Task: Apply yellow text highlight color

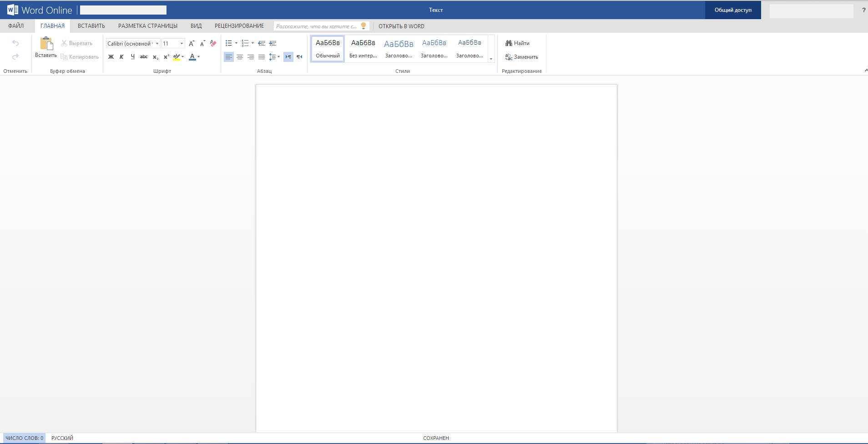Action: [x=177, y=57]
